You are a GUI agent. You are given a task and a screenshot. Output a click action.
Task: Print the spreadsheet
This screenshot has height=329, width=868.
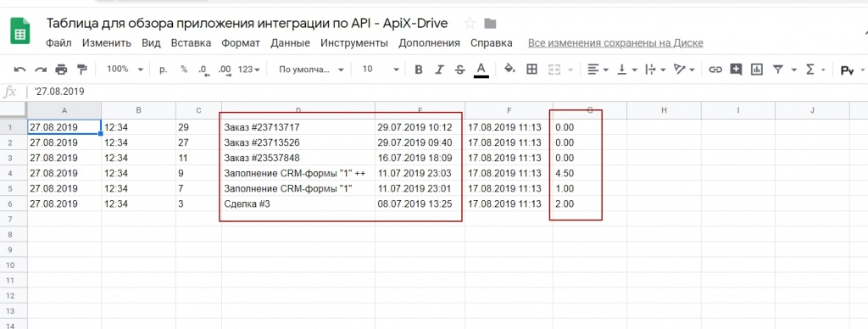[x=61, y=70]
